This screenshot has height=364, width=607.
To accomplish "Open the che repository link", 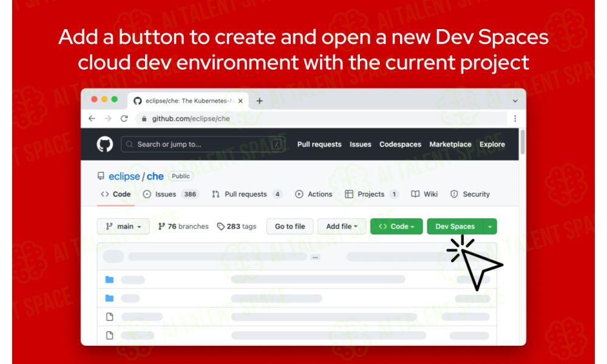I will 155,177.
